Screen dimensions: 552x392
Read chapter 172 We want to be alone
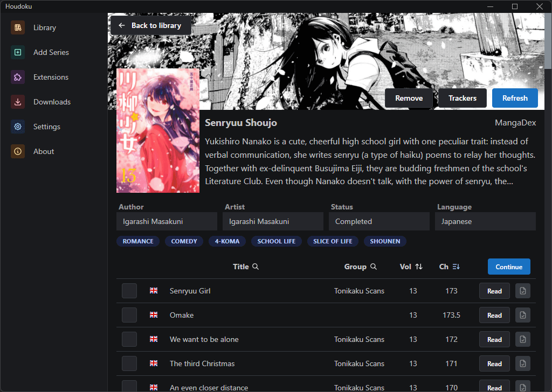494,339
